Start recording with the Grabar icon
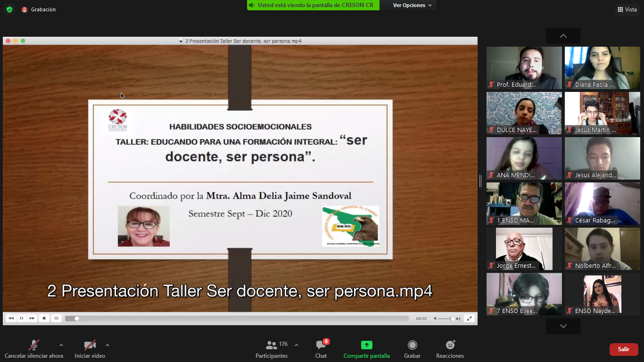Screen dimensions: 644x362 pos(412,346)
